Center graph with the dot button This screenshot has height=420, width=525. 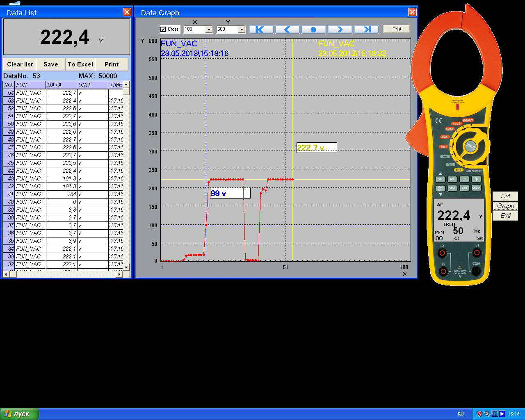click(x=313, y=29)
